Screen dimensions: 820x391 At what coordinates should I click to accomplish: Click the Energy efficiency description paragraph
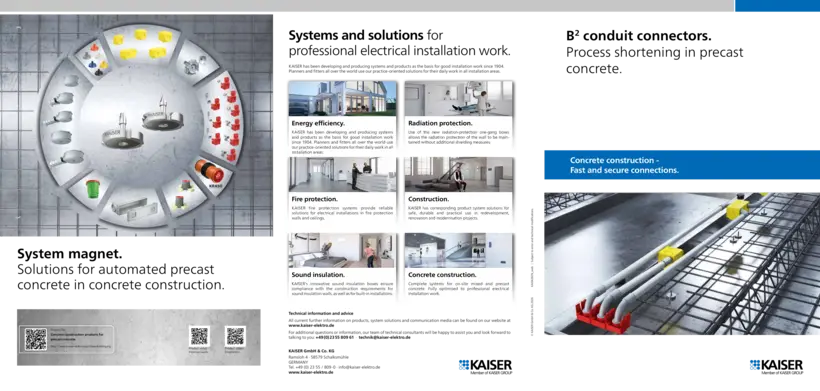pos(343,143)
